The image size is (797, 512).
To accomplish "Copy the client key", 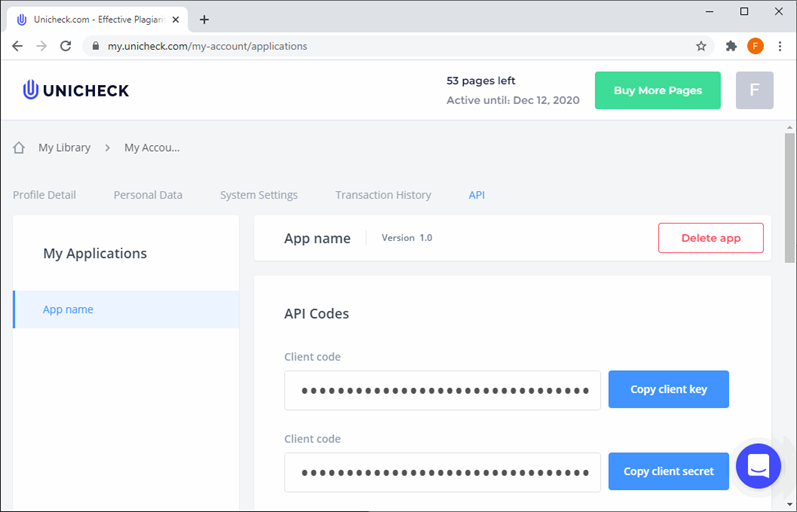I will pos(668,389).
